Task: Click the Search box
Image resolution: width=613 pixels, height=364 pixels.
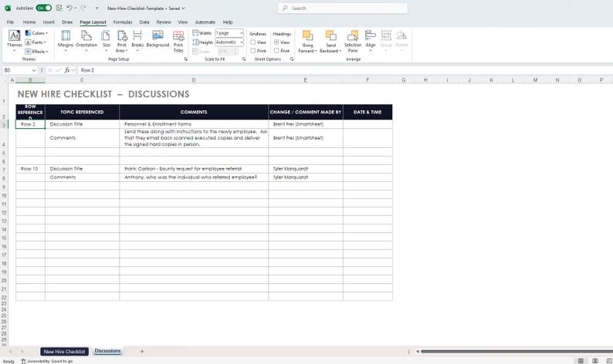Action: tap(343, 8)
